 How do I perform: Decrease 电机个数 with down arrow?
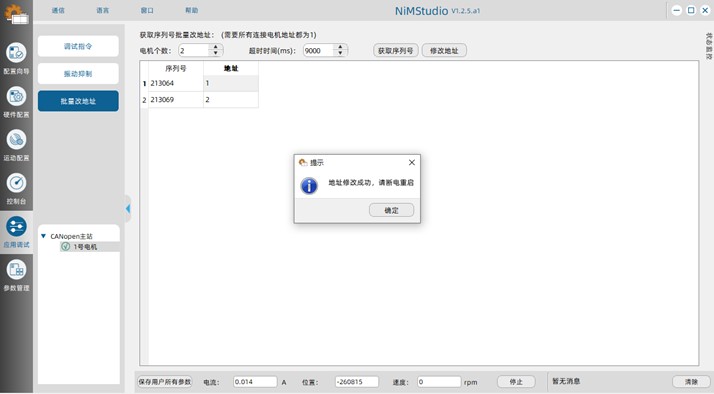tap(216, 53)
